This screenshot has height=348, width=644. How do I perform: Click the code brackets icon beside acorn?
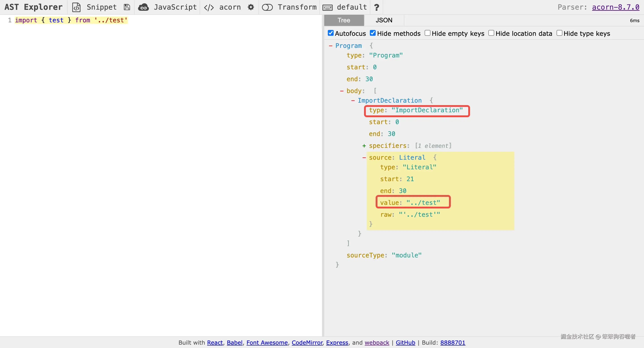pyautogui.click(x=209, y=7)
